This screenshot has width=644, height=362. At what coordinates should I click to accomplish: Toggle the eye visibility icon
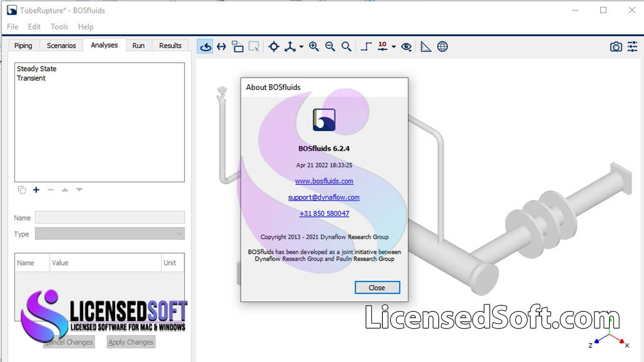[407, 47]
